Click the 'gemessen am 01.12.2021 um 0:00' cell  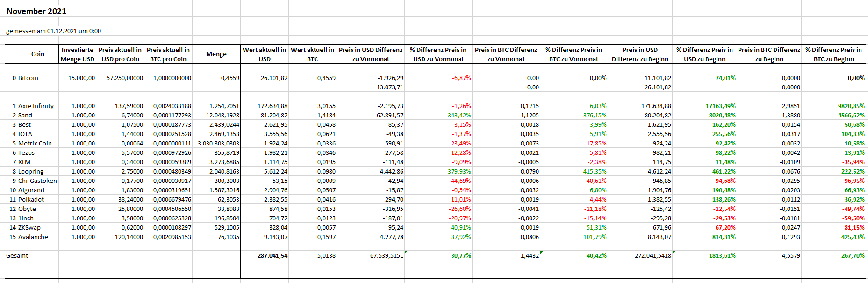click(x=53, y=31)
